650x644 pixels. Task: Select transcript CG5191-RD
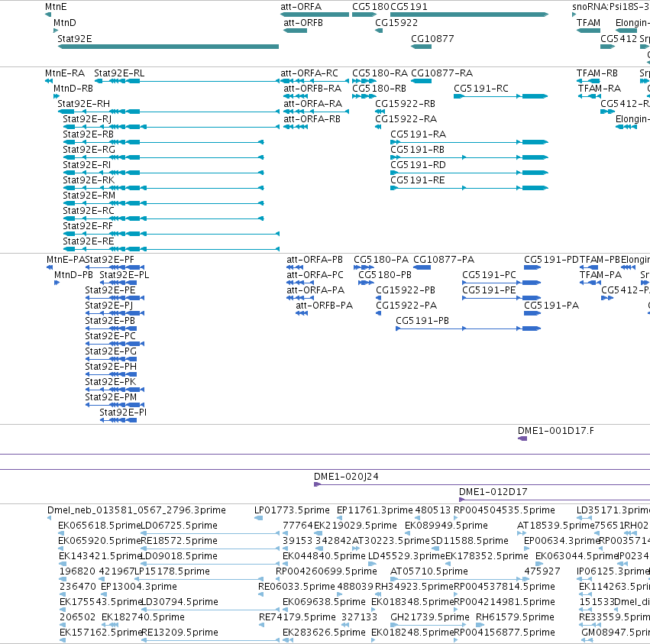pos(469,173)
